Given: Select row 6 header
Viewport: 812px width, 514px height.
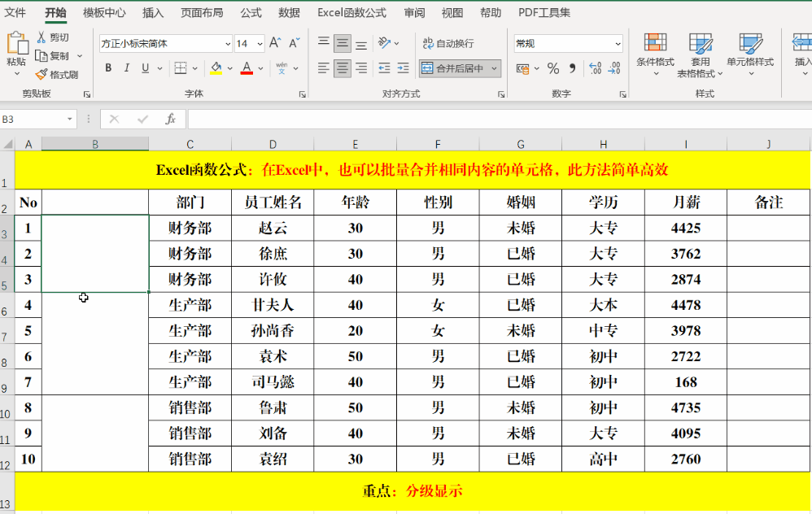Looking at the screenshot, I should point(7,306).
